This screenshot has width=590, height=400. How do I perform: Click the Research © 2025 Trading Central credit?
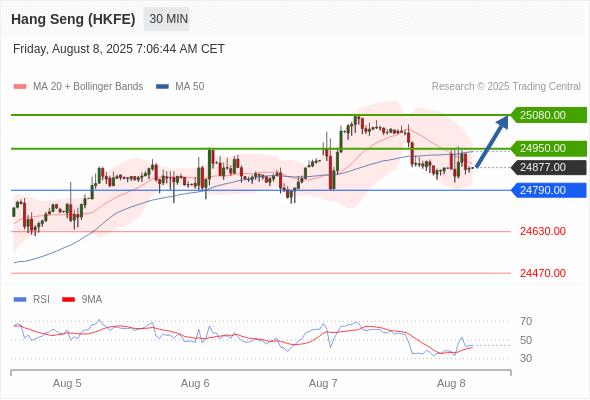coord(506,87)
